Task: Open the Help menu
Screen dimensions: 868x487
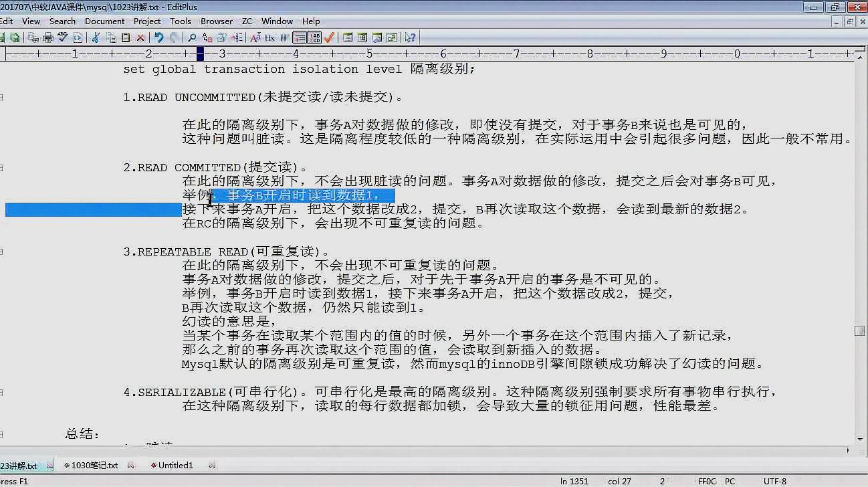Action: (x=311, y=21)
